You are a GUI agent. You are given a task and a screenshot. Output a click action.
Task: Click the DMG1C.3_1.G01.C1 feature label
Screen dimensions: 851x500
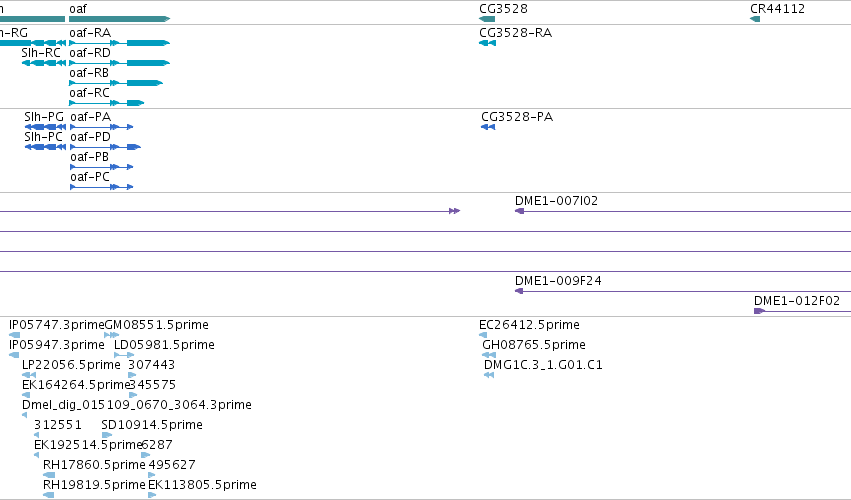pyautogui.click(x=543, y=365)
